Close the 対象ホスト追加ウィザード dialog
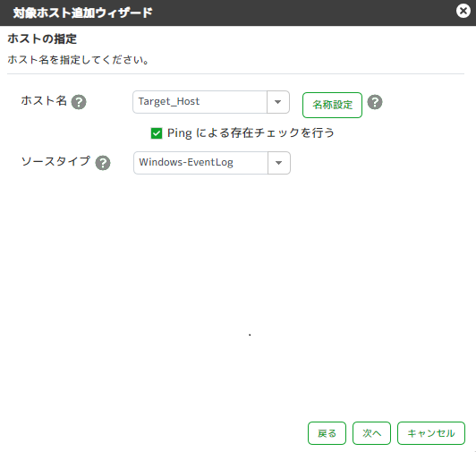 (463, 12)
